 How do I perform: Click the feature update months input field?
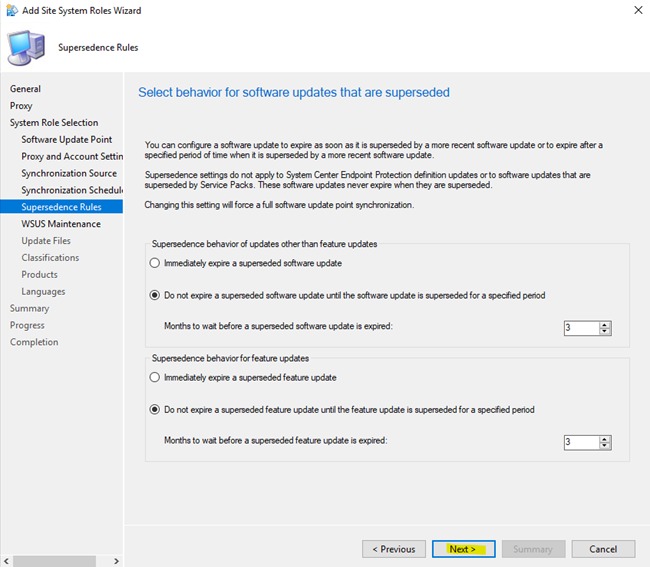[x=582, y=443]
